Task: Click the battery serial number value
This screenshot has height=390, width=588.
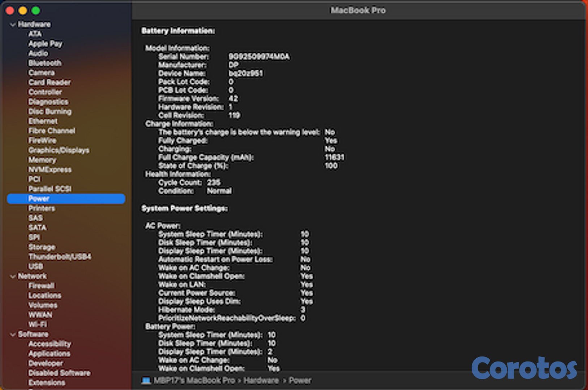Action: pyautogui.click(x=259, y=57)
